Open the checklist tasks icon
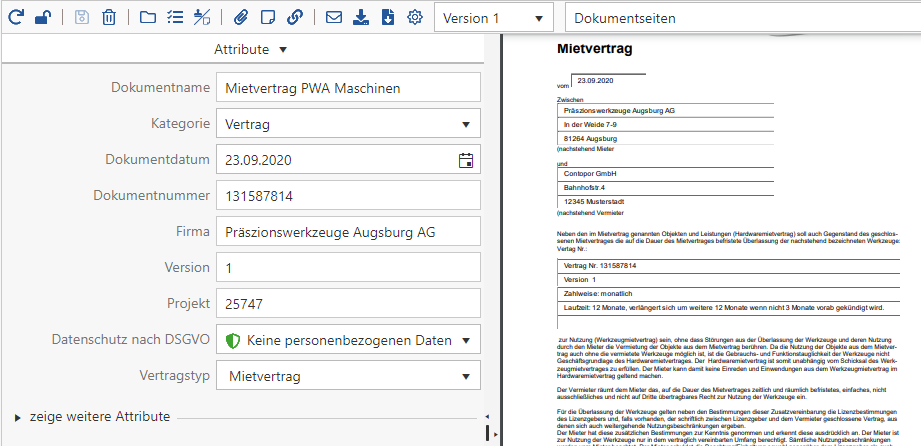 (174, 18)
